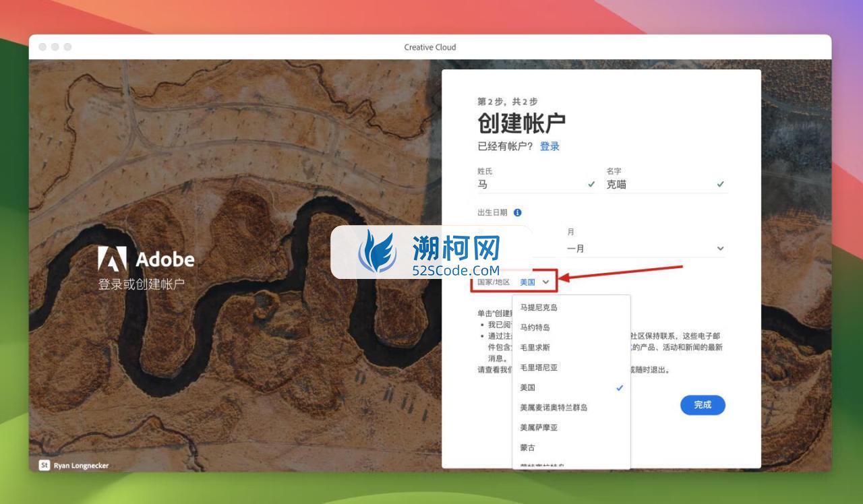Screen dimensions: 863x504
Task: Open the 登录 sign-in link
Action: point(549,146)
